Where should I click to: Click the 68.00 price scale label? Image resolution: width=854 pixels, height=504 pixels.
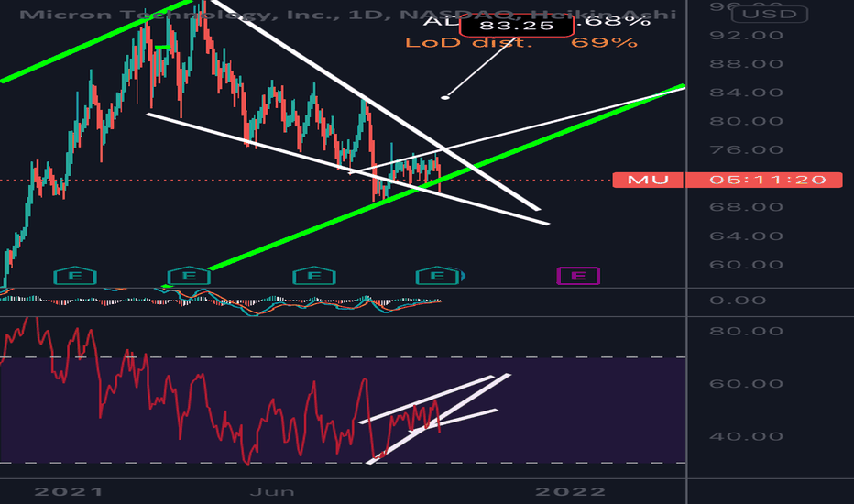pos(746,207)
